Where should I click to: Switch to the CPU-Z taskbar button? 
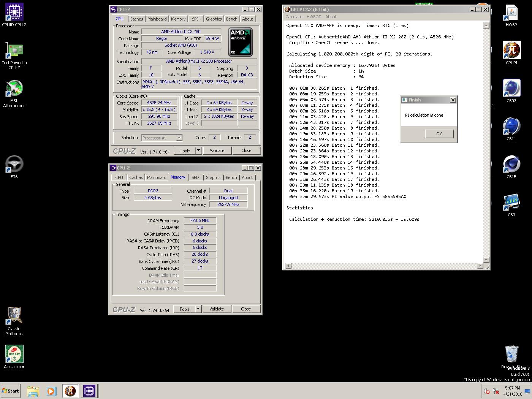point(89,391)
